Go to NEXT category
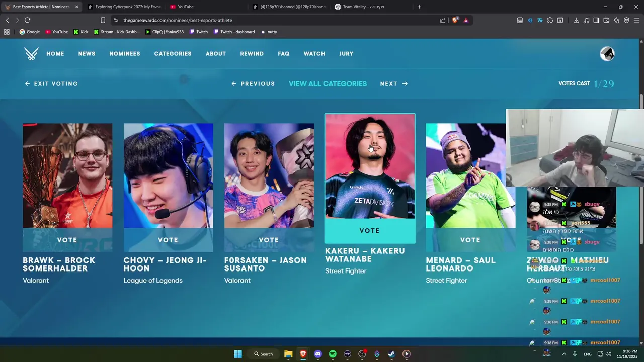Viewport: 644px width, 362px height. coord(394,84)
